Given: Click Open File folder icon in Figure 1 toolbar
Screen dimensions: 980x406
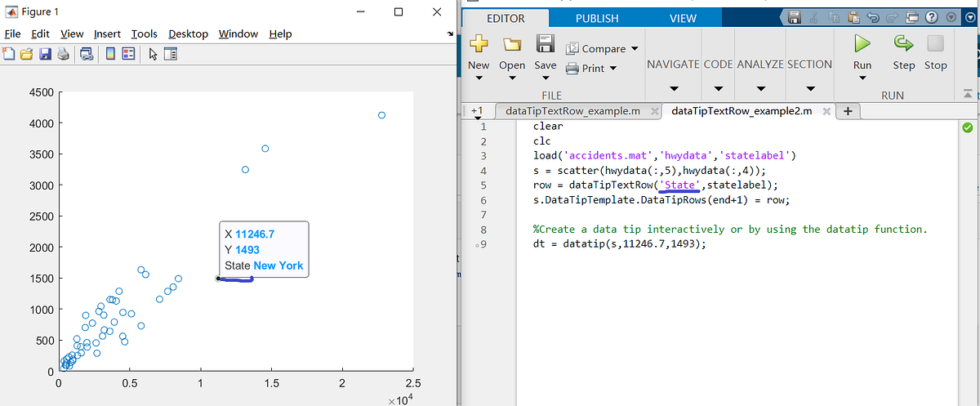Looking at the screenshot, I should coord(26,55).
